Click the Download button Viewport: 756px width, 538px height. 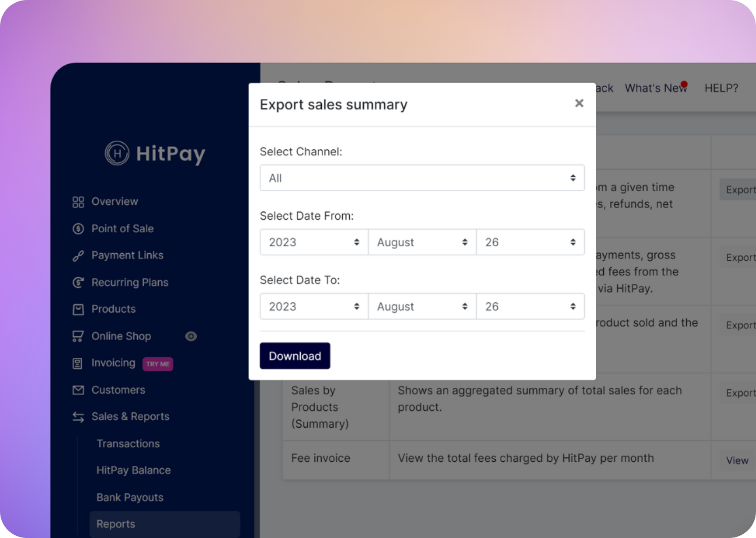(x=295, y=356)
